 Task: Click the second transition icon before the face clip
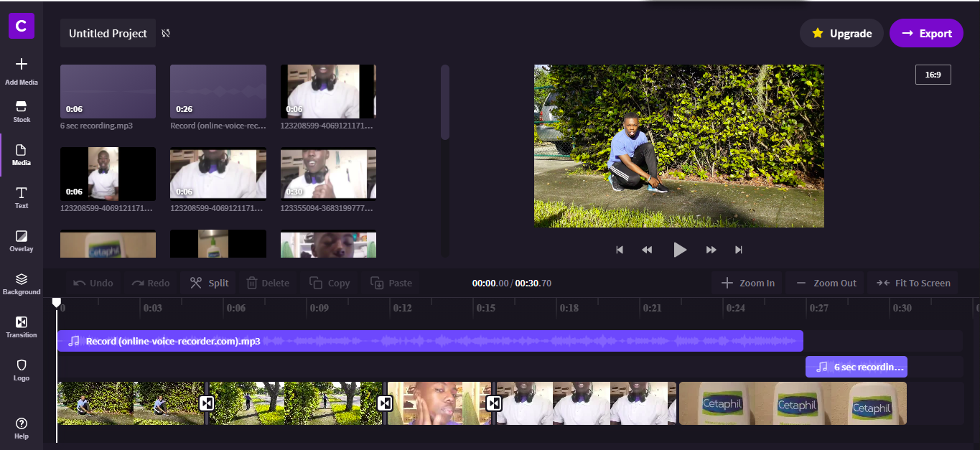(385, 403)
